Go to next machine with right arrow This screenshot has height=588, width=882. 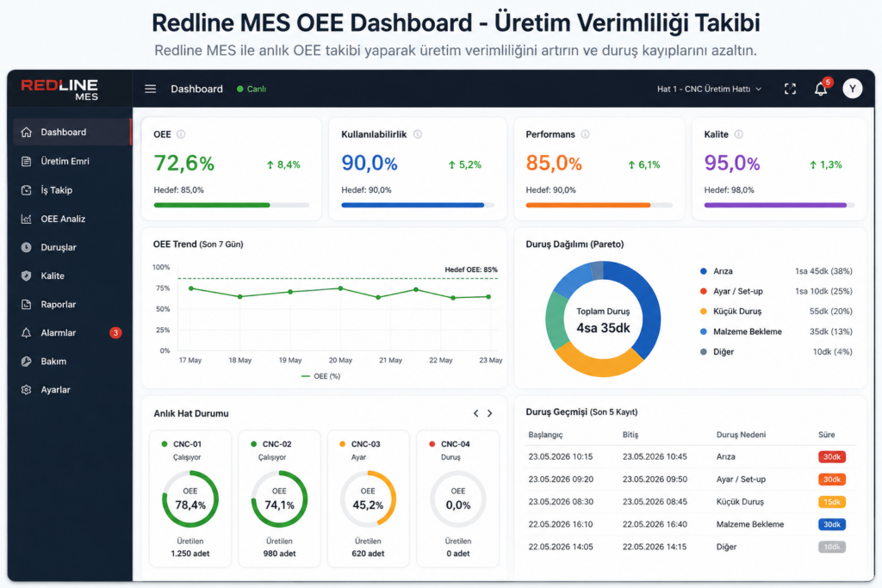490,413
